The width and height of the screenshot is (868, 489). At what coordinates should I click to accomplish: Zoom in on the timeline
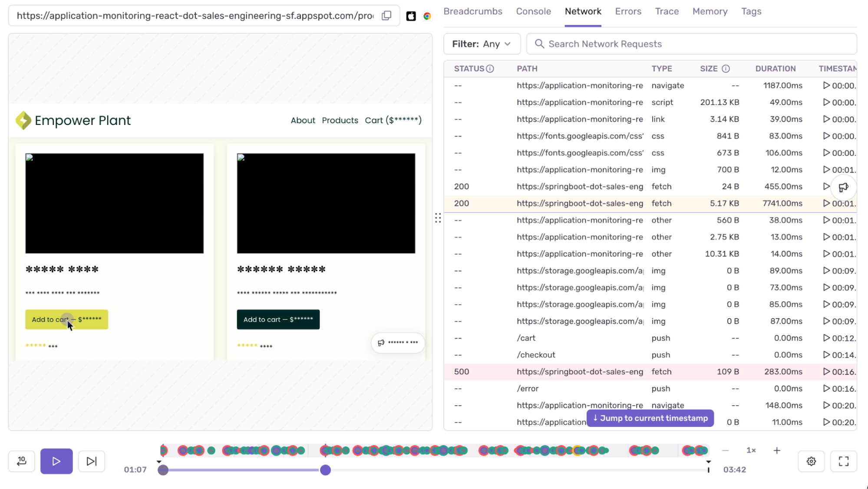[x=776, y=450]
